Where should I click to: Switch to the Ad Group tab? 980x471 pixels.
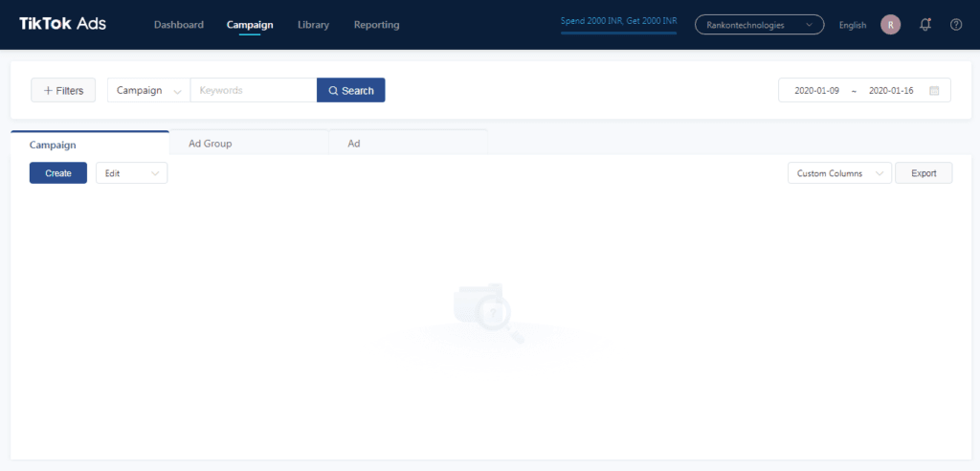249,144
